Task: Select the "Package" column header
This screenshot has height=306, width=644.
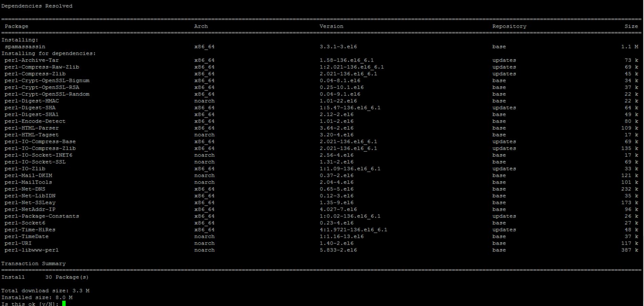Action: pos(17,26)
